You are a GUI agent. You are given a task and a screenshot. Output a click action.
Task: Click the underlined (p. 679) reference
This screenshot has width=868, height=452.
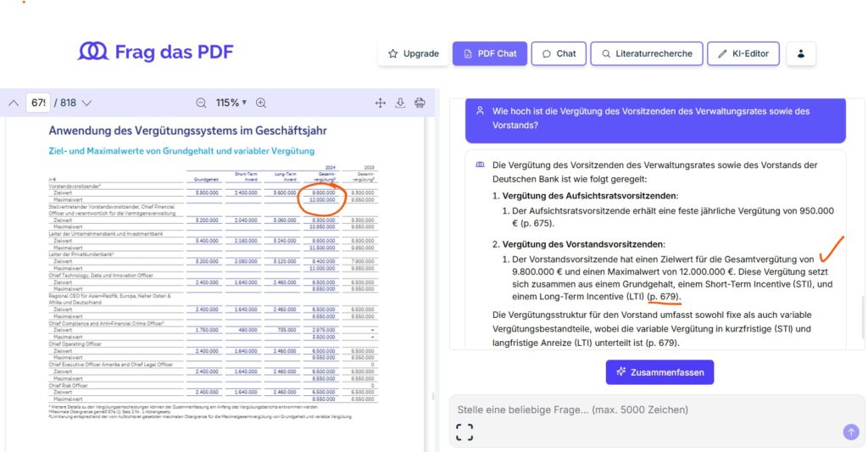(x=663, y=297)
